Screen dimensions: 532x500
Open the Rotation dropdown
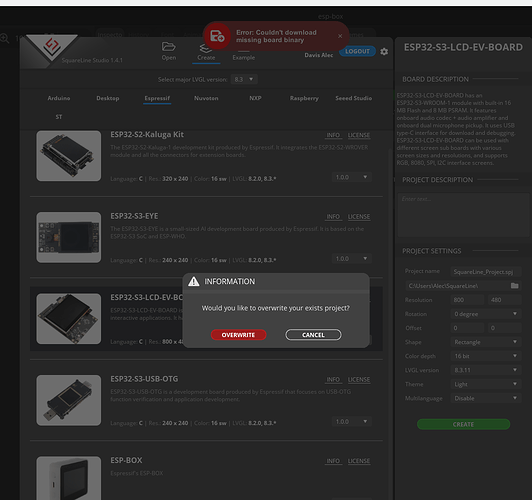coord(486,314)
